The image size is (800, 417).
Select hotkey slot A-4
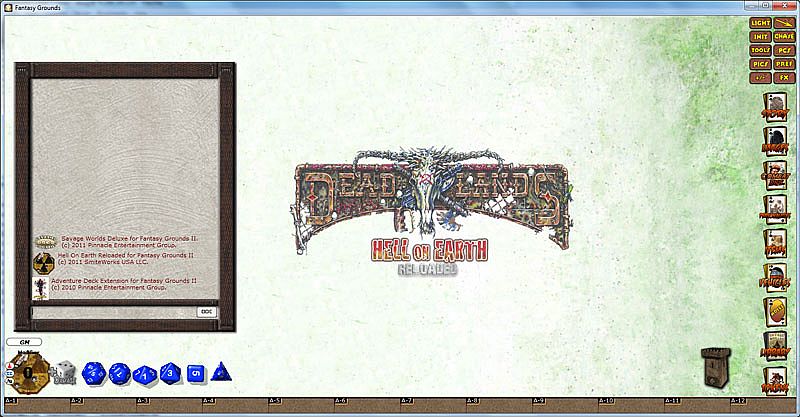point(235,405)
